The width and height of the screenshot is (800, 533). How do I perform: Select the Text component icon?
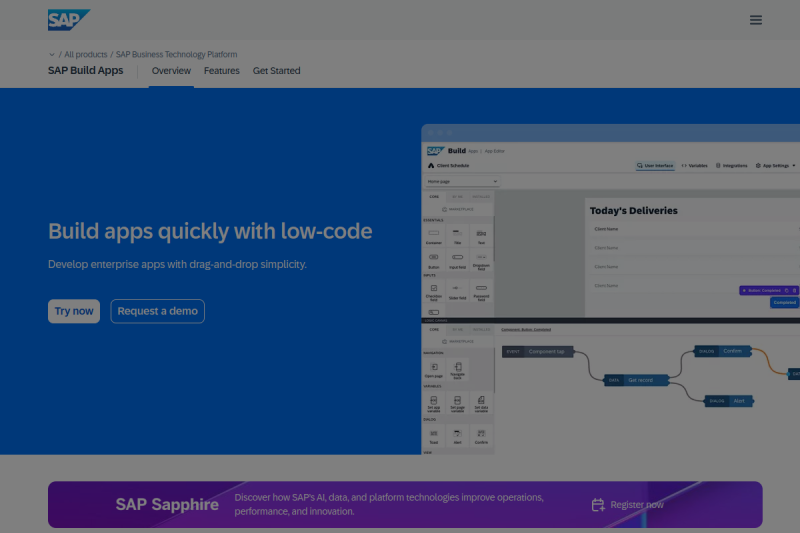[x=481, y=236]
